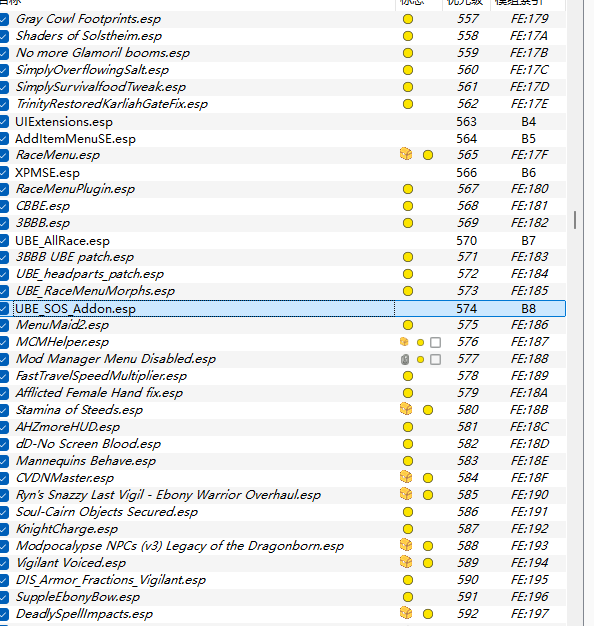Select SimplySurvivalfoodTweak.esp plugin name
594x626 pixels.
click(x=101, y=87)
